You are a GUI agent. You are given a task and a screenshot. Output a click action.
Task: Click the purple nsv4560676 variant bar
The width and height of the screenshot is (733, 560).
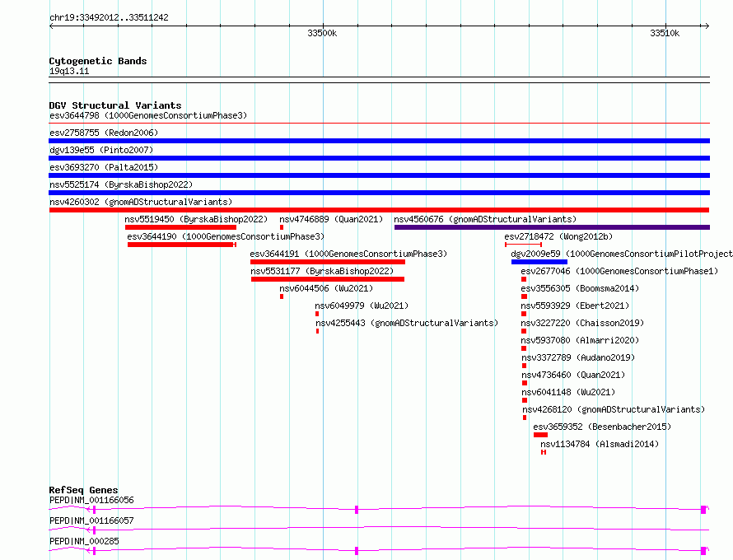tap(552, 227)
